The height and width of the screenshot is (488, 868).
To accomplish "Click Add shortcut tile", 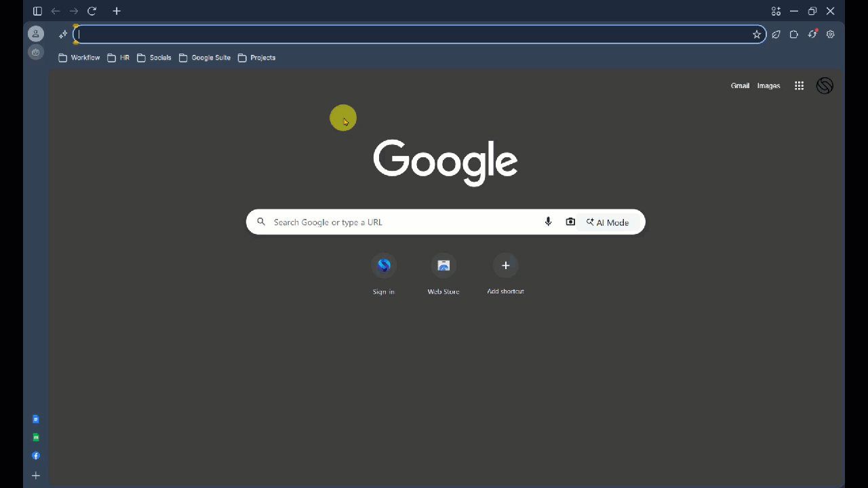I will 505,274.
